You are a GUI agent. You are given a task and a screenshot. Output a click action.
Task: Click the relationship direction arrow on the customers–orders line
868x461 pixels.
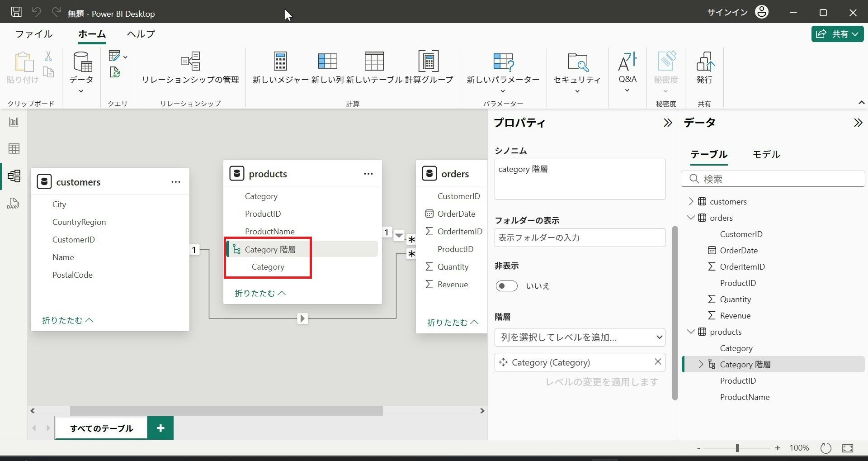[303, 318]
